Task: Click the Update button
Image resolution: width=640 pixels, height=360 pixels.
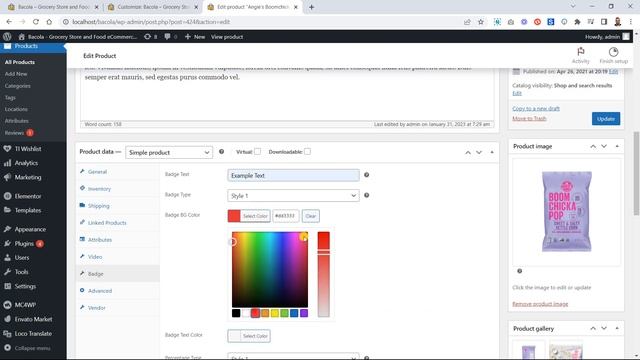Action: point(606,119)
